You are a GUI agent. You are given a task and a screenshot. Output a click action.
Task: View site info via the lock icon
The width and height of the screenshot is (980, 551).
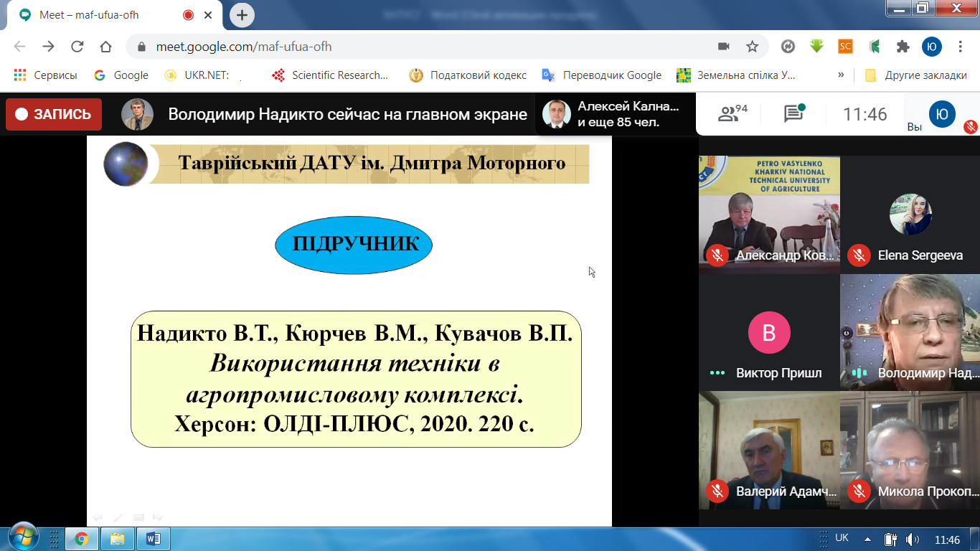click(141, 47)
